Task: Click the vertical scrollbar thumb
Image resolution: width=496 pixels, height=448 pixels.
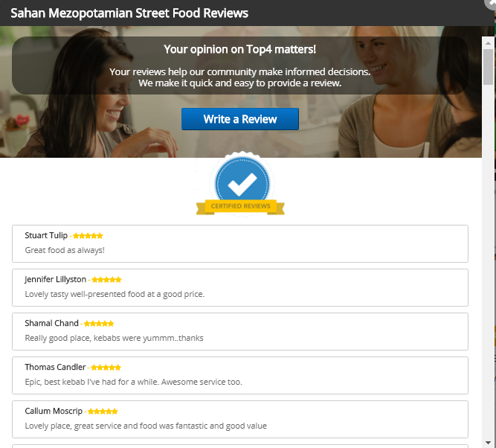Action: [488, 67]
